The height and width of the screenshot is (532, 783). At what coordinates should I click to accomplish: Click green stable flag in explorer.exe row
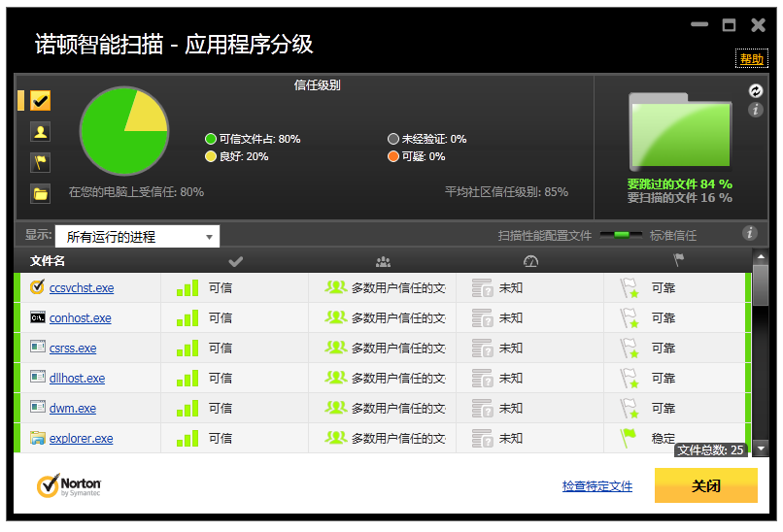629,438
